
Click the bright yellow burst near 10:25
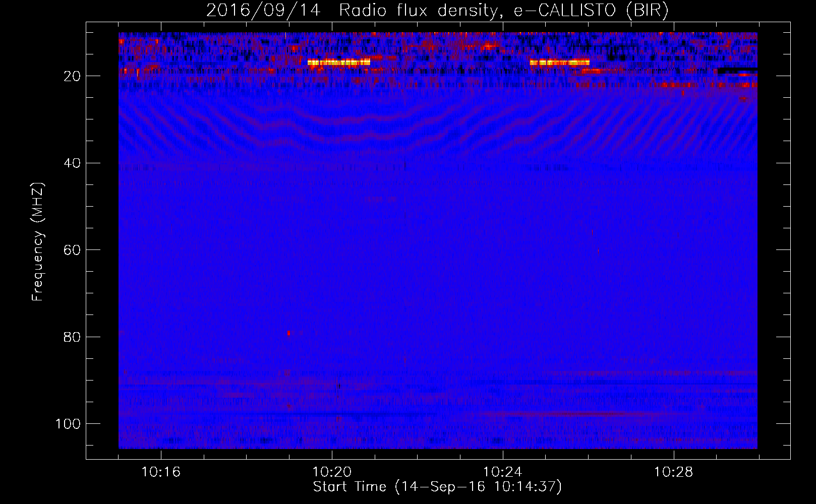[x=560, y=62]
